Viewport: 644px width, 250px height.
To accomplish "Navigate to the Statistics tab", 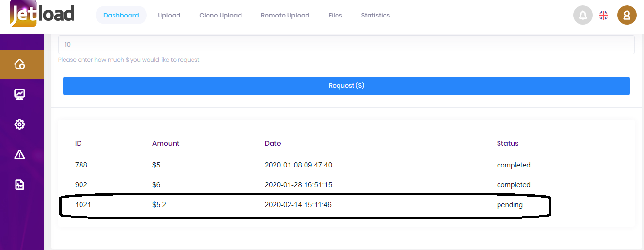I will click(x=375, y=16).
